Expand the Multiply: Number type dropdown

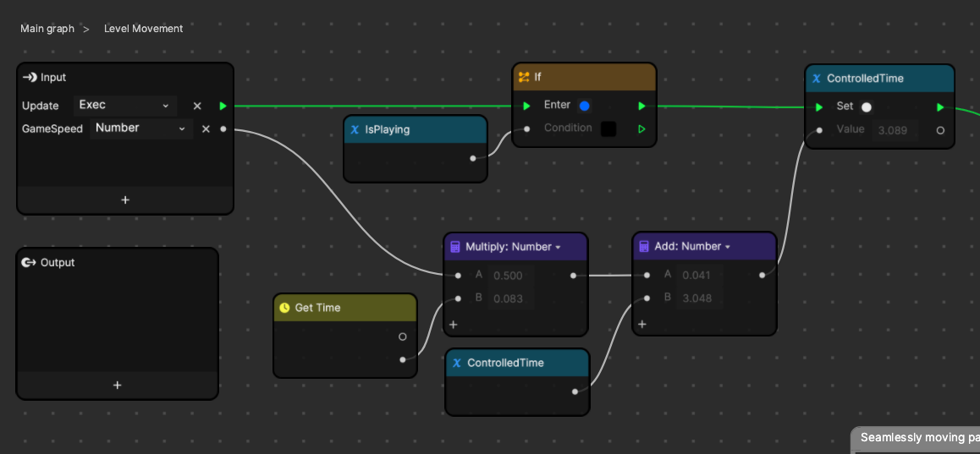click(558, 247)
